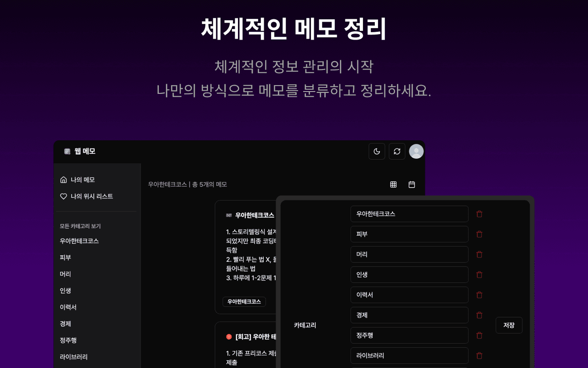Click the heart icon beside 나의 위시 리스트
Viewport: 588px width, 368px height.
(x=63, y=196)
